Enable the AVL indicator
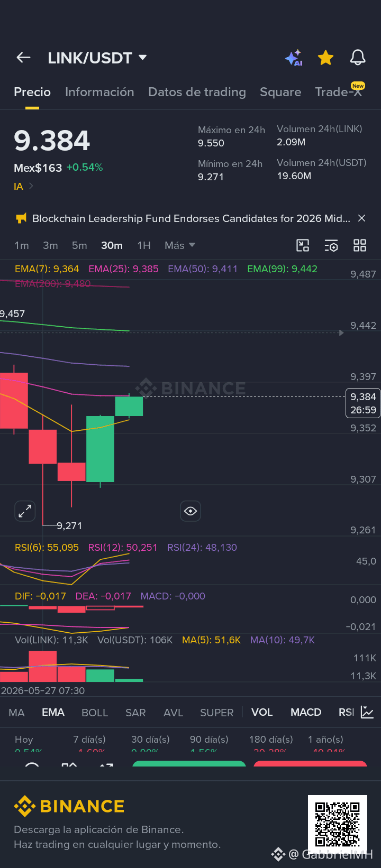The width and height of the screenshot is (381, 868). click(x=173, y=713)
